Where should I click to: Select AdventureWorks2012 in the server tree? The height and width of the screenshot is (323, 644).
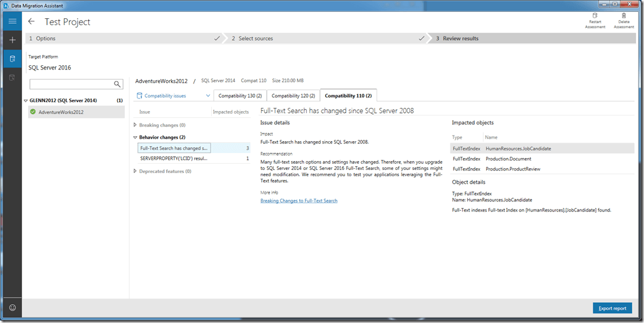pos(76,112)
